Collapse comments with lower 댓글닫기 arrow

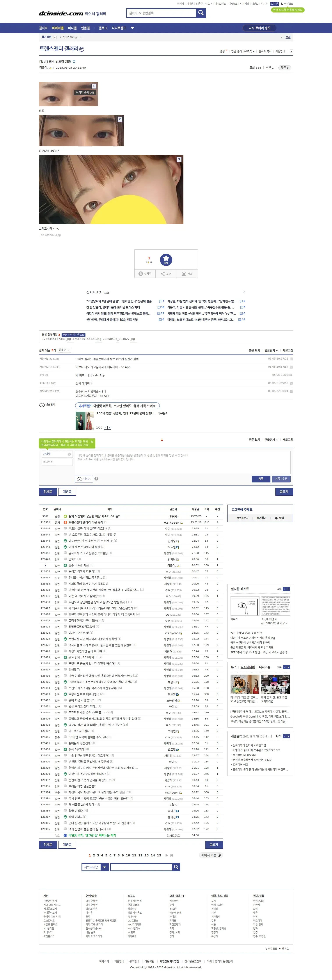point(271,440)
